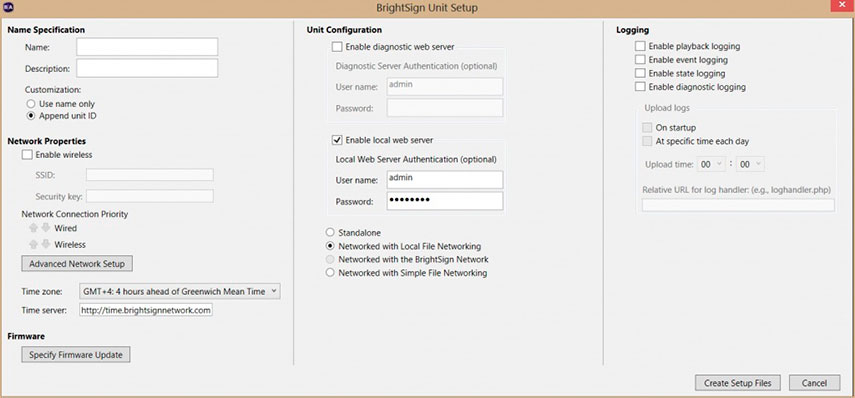
Task: Toggle Enable local web server
Action: (x=337, y=140)
